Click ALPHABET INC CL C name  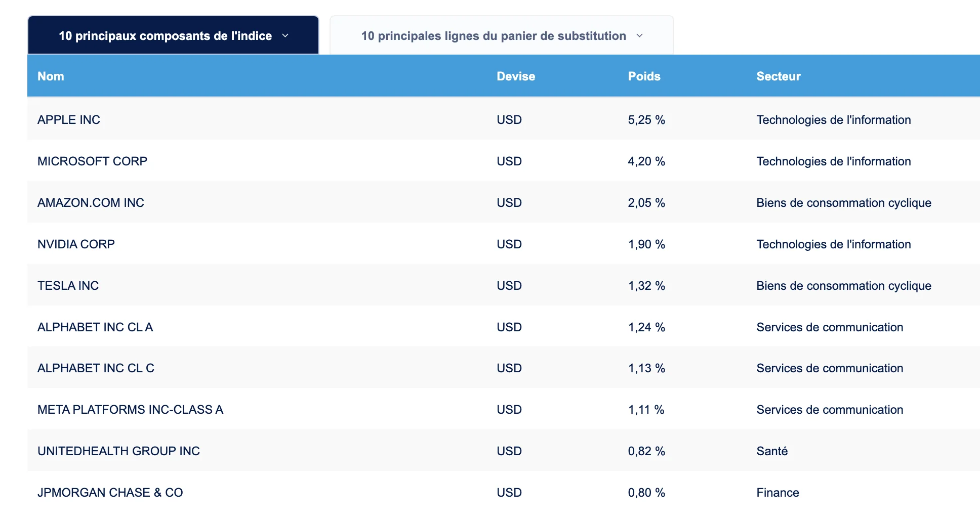pos(96,368)
